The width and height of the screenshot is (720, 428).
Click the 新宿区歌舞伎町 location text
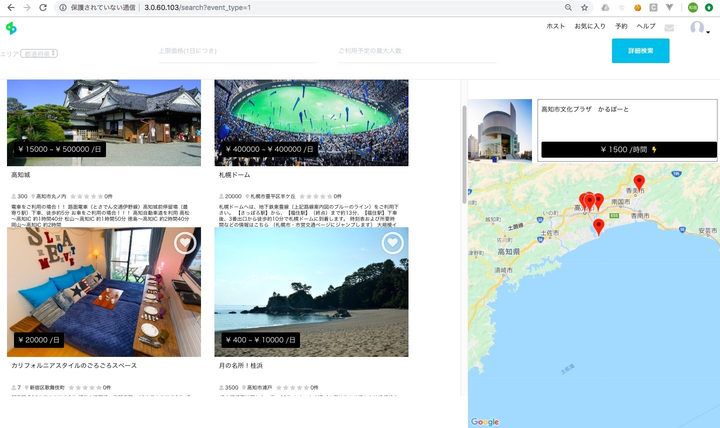coord(47,388)
